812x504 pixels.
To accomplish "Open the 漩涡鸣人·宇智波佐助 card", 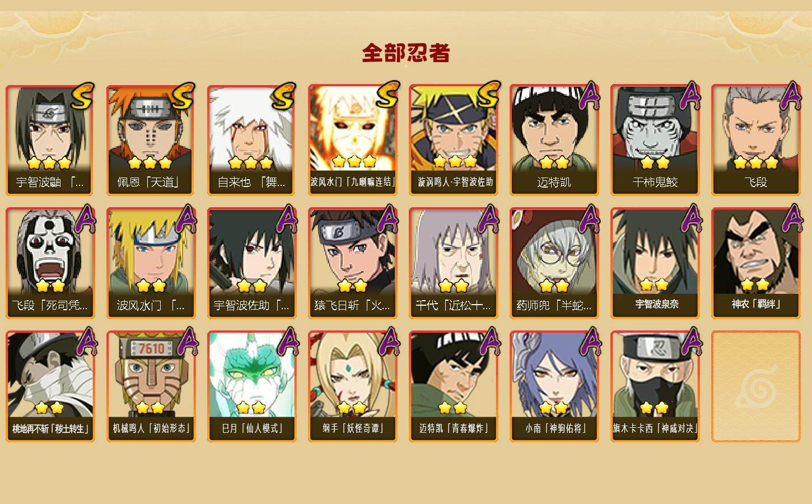I will click(x=453, y=140).
